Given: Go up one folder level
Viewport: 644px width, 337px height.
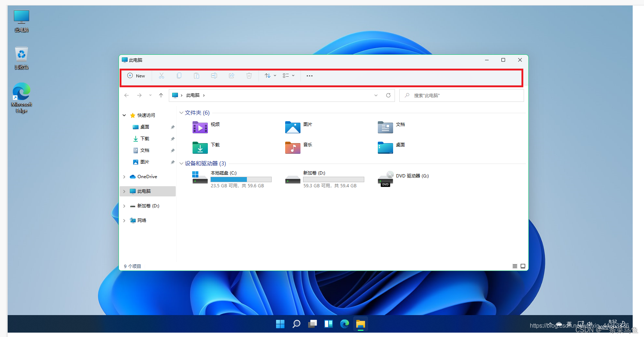Looking at the screenshot, I should coord(161,95).
